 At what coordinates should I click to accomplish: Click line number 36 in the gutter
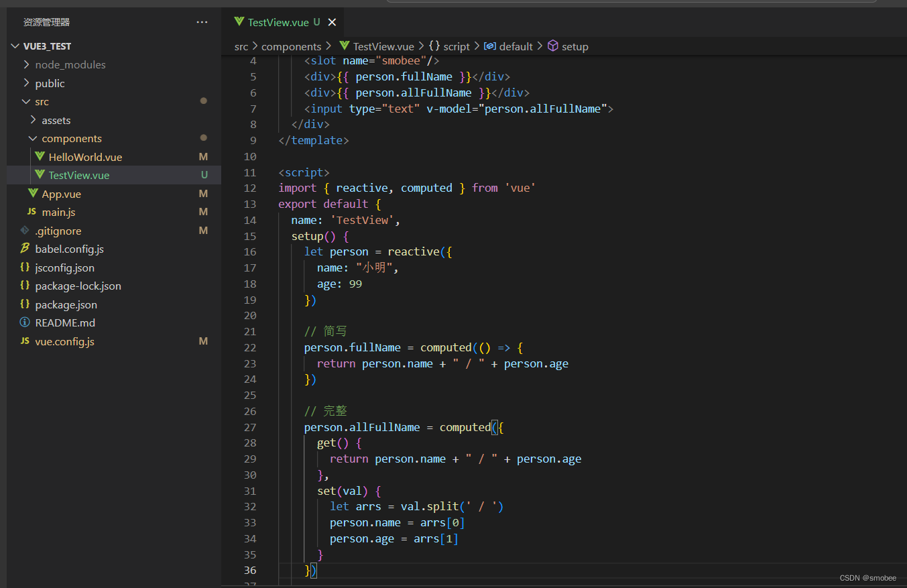250,570
